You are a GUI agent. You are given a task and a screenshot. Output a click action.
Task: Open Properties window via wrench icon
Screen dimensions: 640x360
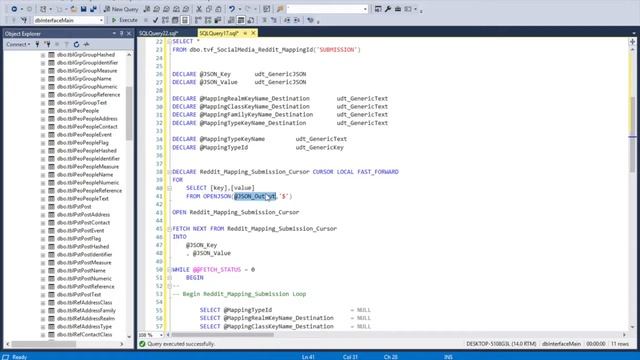[388, 9]
